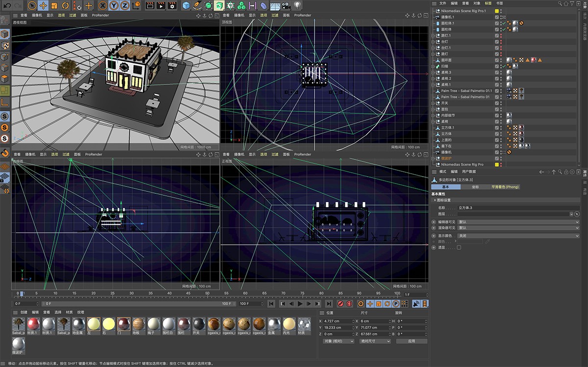The width and height of the screenshot is (588, 367).
Task: Open Edit Render Settings clapperboard with gear
Action: pos(172,6)
